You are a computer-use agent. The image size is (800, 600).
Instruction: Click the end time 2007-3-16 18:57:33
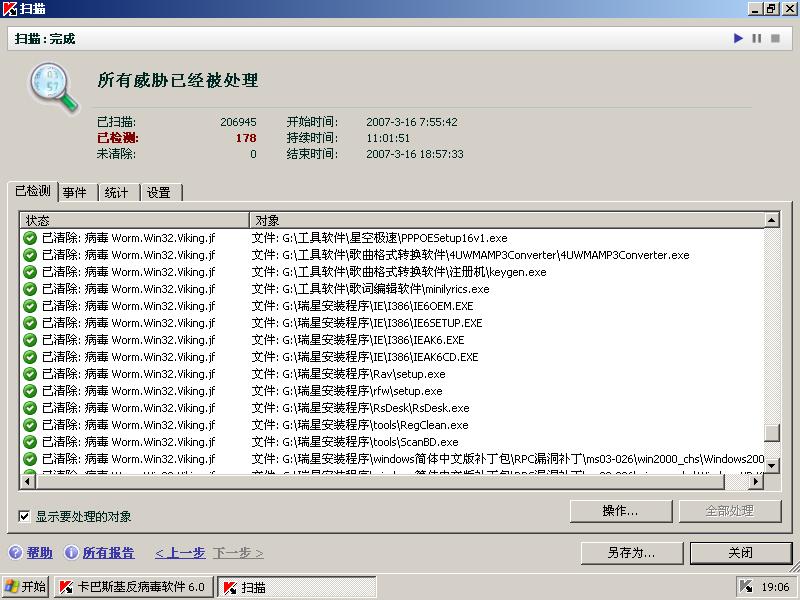pos(415,154)
